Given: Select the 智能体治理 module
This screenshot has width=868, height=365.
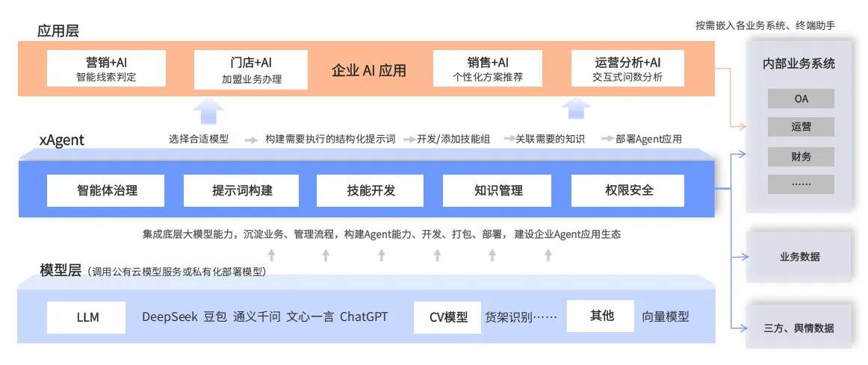Looking at the screenshot, I should click(x=107, y=190).
